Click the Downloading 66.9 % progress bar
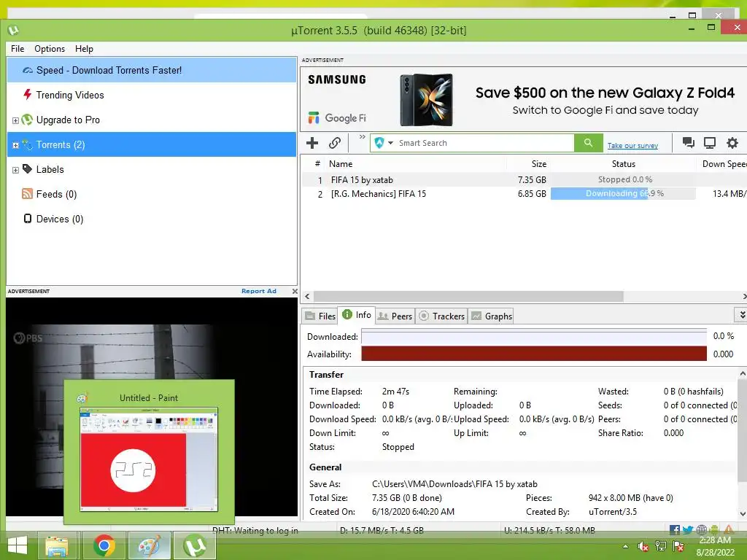This screenshot has width=747, height=560. tap(623, 193)
